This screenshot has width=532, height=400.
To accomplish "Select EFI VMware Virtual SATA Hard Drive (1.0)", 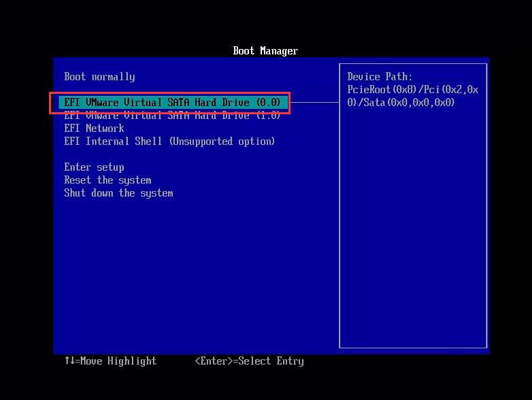I will click(171, 116).
